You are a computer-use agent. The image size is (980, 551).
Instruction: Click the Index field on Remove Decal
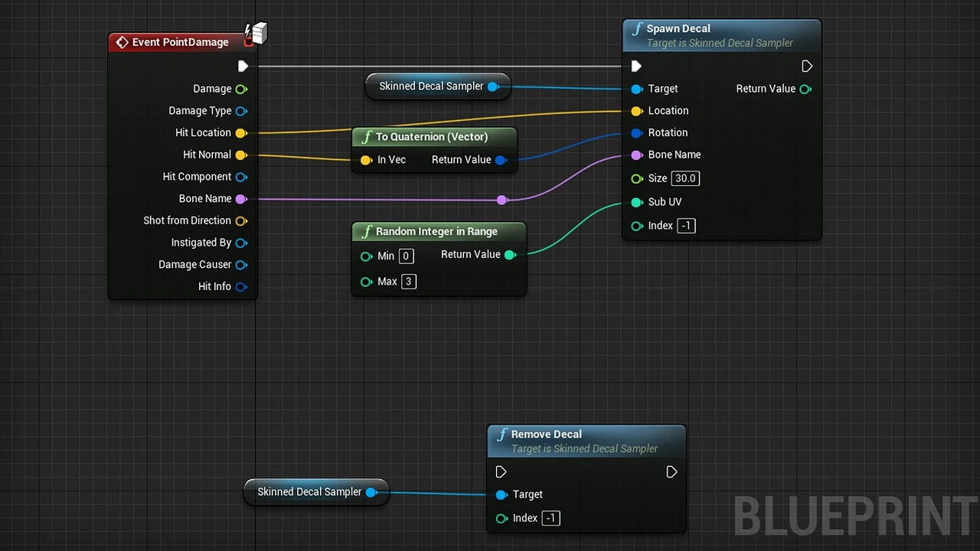(550, 518)
